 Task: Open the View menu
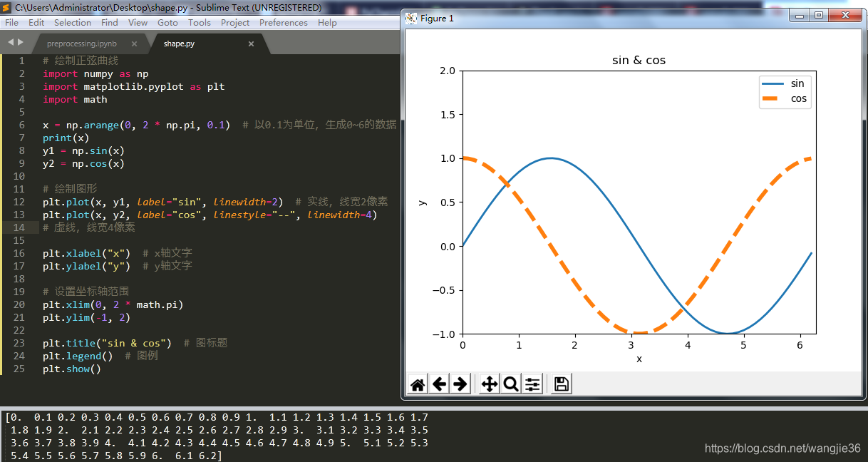point(138,23)
